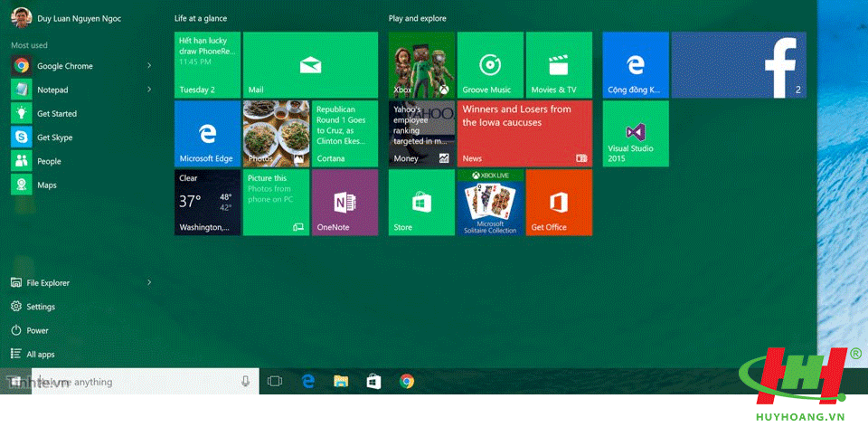Image resolution: width=868 pixels, height=427 pixels.
Task: Open Store from the taskbar
Action: tap(373, 381)
